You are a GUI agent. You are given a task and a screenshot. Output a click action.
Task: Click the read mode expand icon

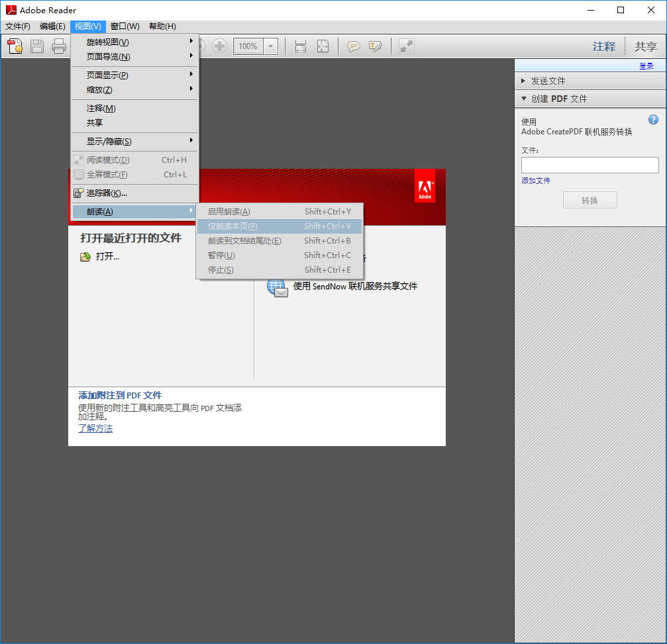click(x=406, y=46)
